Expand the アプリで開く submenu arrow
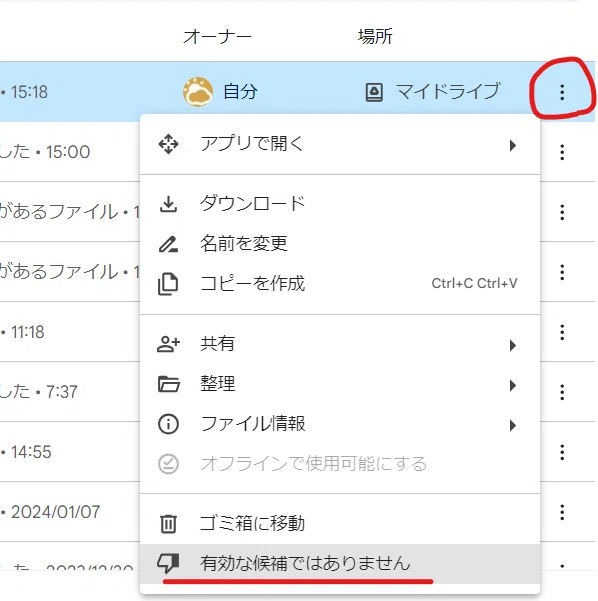598x601 pixels. point(513,145)
